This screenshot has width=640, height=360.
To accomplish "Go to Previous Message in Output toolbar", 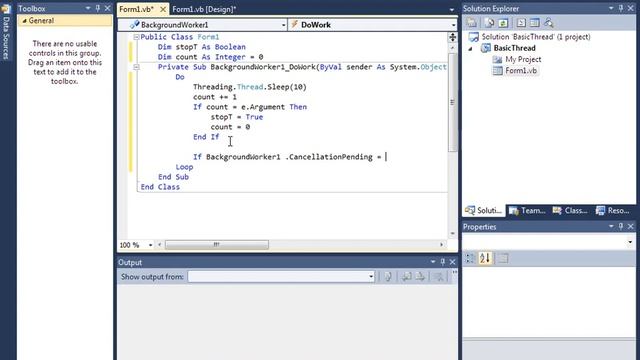I will [407, 277].
